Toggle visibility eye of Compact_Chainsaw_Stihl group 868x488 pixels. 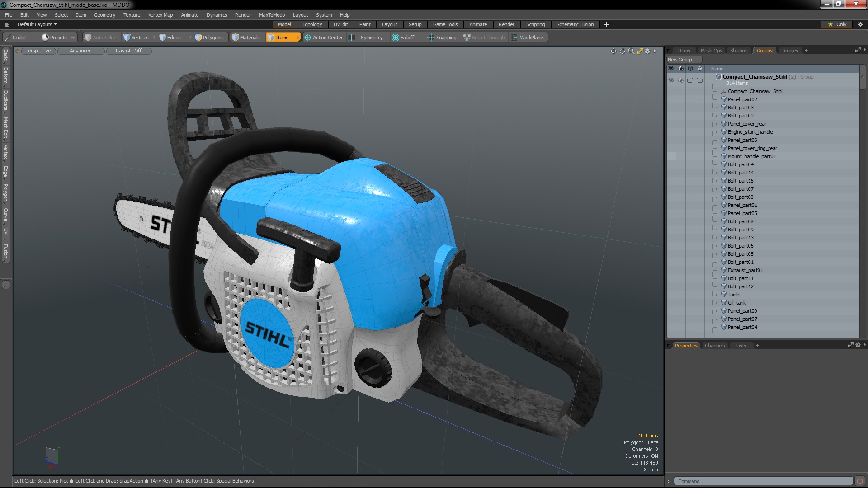pyautogui.click(x=671, y=80)
